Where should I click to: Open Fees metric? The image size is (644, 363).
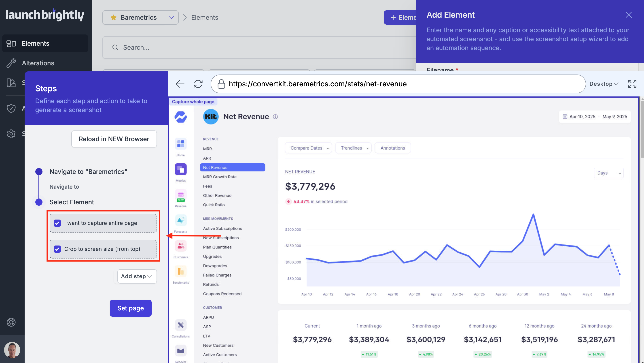click(208, 186)
